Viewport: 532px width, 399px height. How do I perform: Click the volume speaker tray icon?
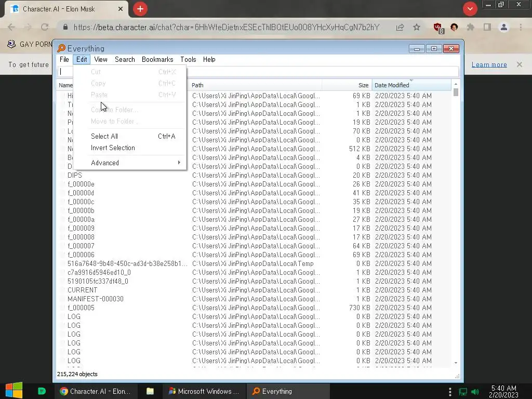pyautogui.click(x=475, y=392)
